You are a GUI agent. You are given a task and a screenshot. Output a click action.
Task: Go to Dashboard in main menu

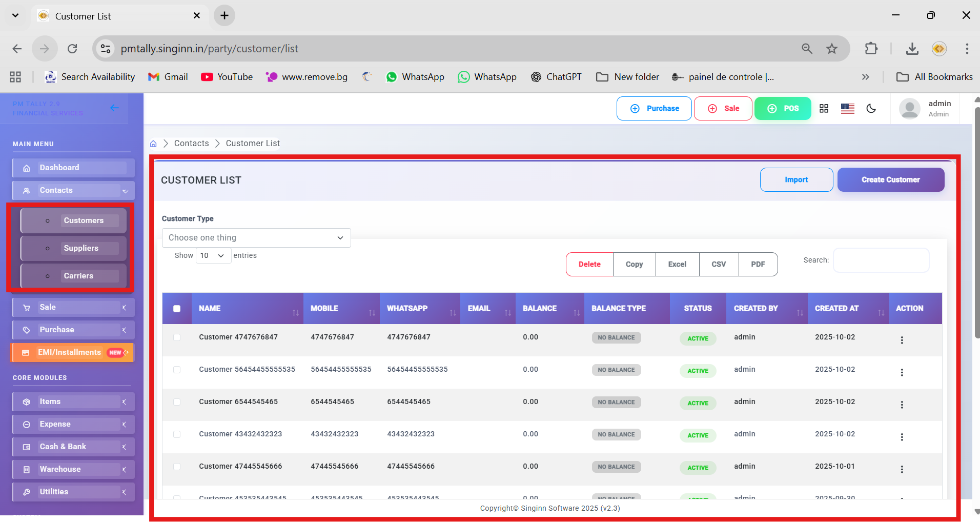tap(73, 168)
